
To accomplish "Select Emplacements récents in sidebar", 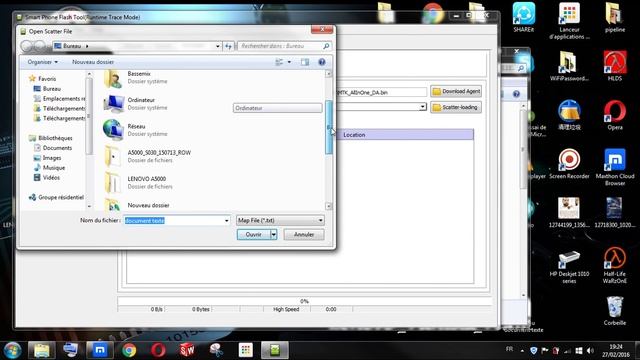I will (59, 98).
